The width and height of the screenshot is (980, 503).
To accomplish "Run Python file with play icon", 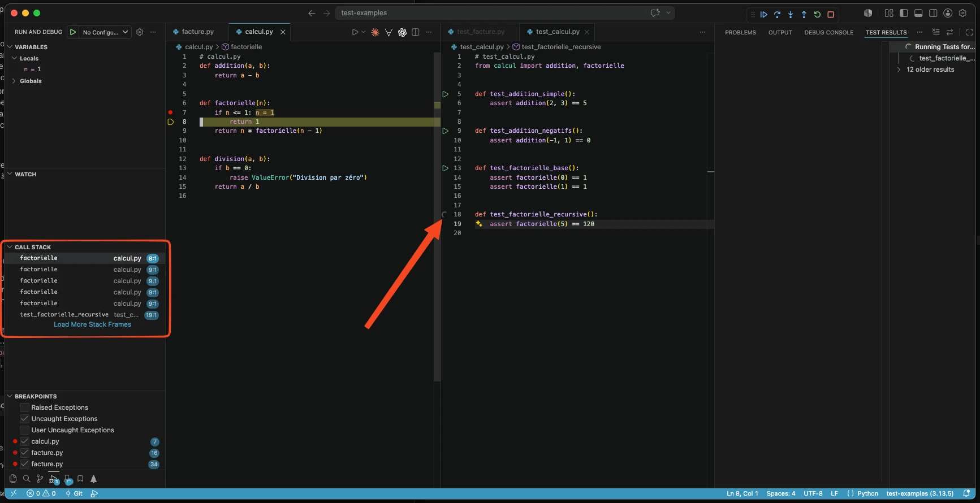I will click(355, 32).
